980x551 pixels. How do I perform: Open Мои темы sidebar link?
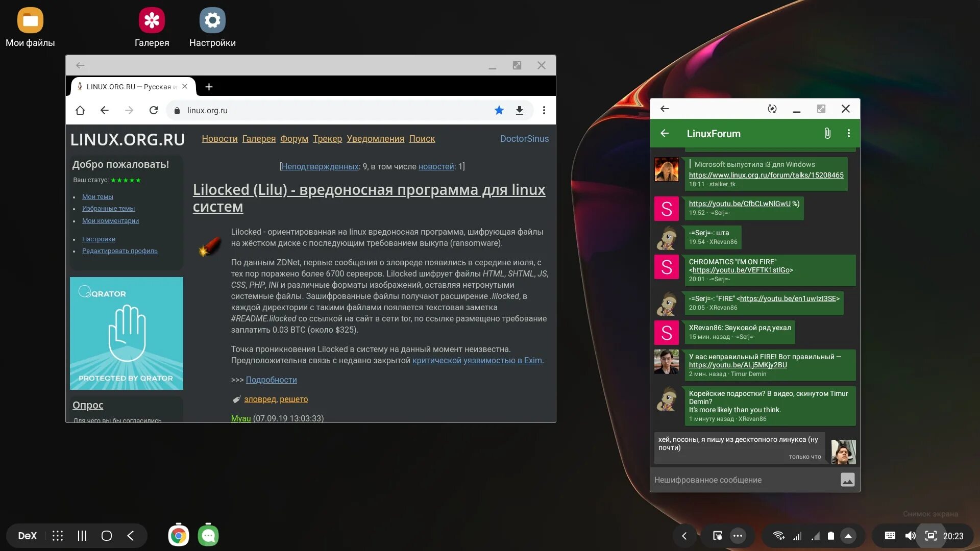[x=97, y=197]
